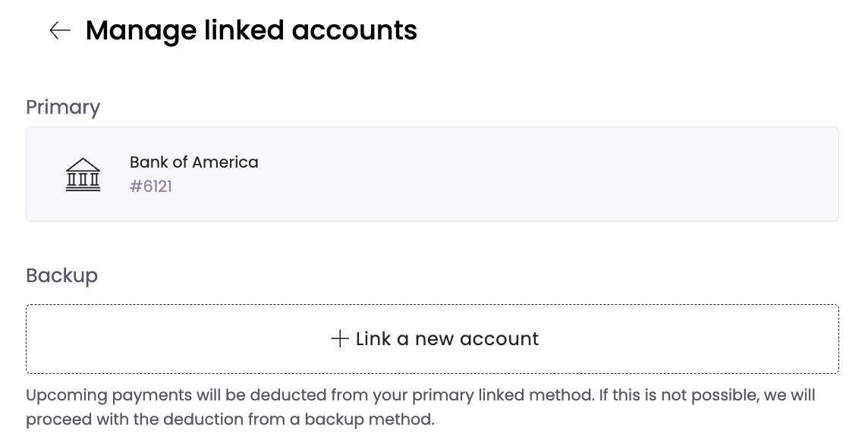Click the account number #6121
The height and width of the screenshot is (446, 868).
[150, 187]
